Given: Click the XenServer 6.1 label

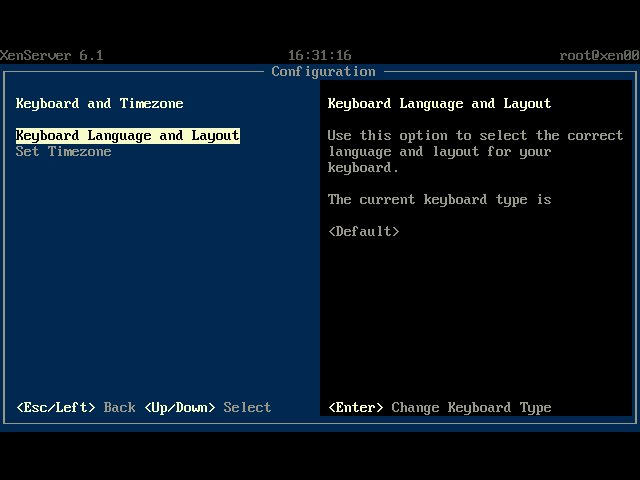Looking at the screenshot, I should 52,55.
